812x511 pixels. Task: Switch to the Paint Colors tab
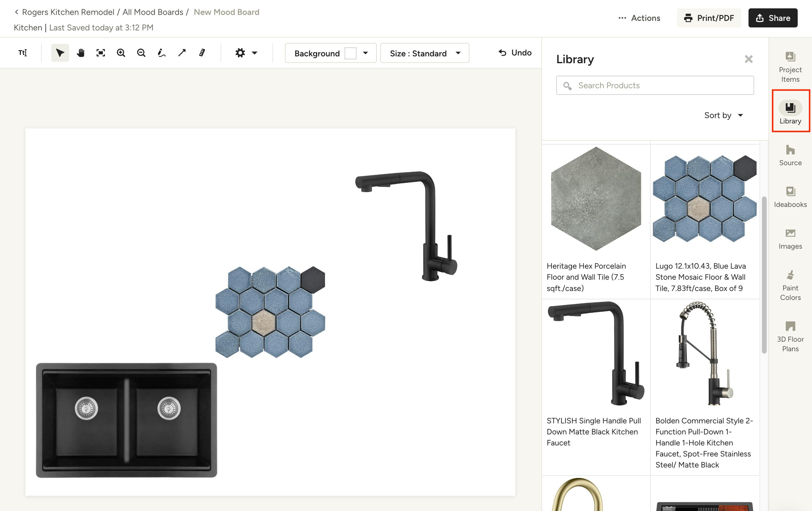790,285
